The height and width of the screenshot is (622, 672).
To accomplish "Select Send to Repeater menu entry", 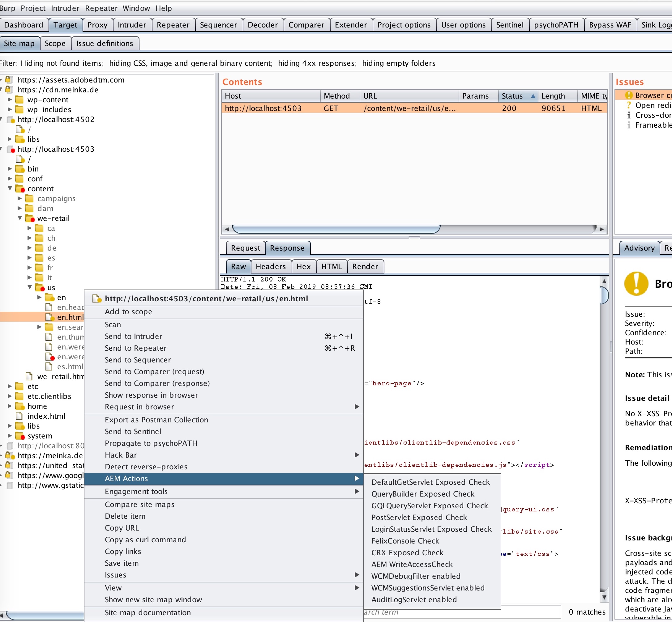I will coord(135,348).
